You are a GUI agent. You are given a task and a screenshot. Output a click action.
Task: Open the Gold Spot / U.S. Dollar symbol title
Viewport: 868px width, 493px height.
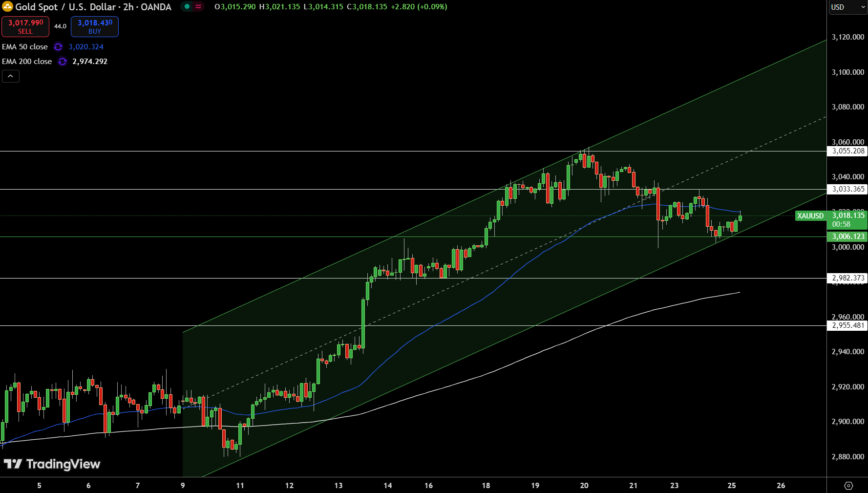93,7
